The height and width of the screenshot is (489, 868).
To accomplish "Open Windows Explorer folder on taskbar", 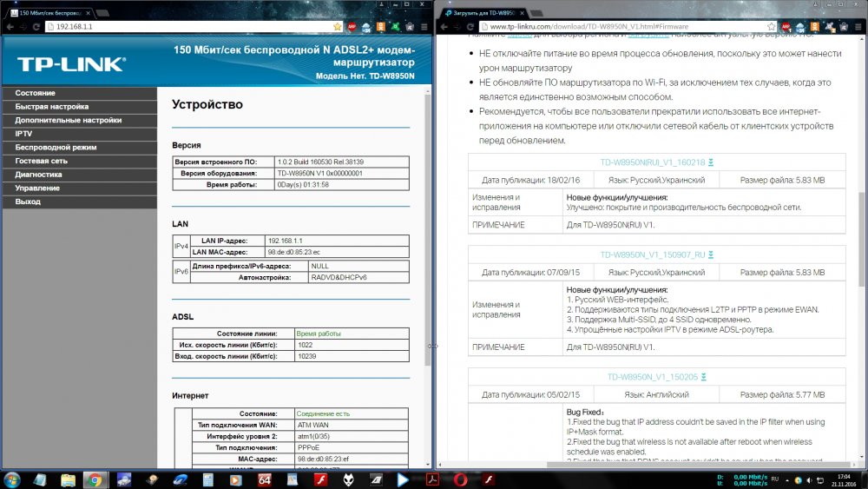I will click(x=68, y=479).
